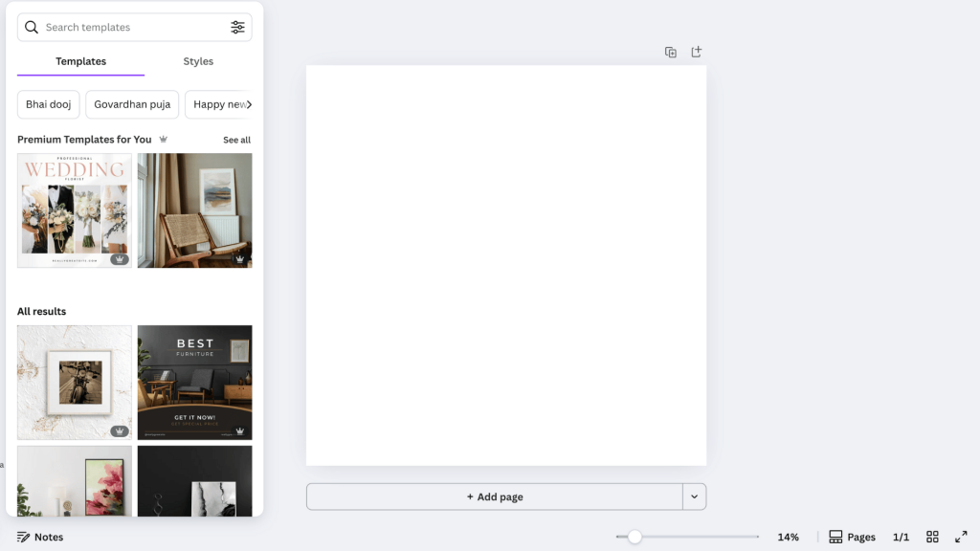Select the Templates tab
Image resolution: width=980 pixels, height=551 pixels.
click(80, 60)
